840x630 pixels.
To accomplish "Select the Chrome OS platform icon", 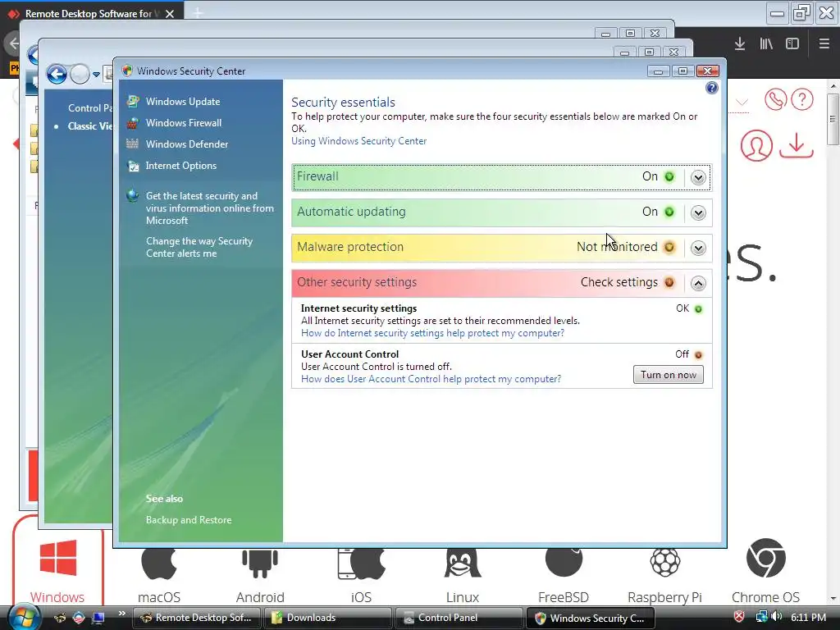I will coord(766,558).
